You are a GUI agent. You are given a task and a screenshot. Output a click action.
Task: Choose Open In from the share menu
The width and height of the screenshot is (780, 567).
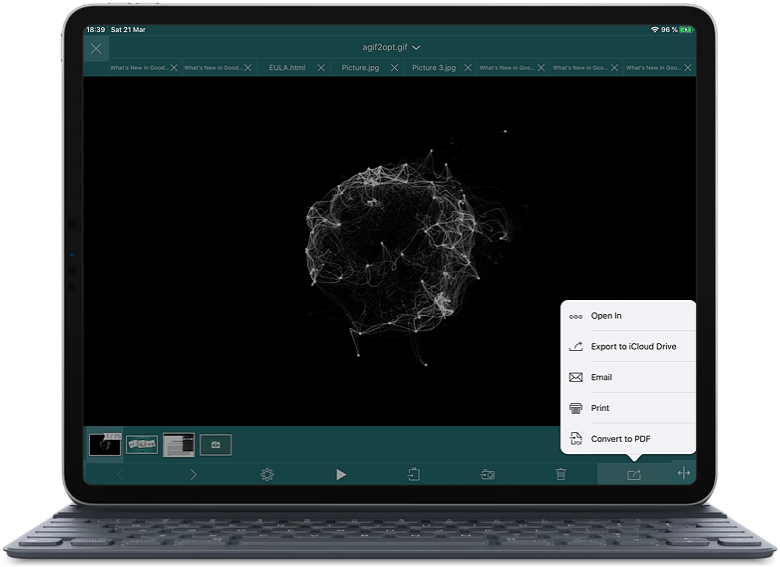point(628,316)
